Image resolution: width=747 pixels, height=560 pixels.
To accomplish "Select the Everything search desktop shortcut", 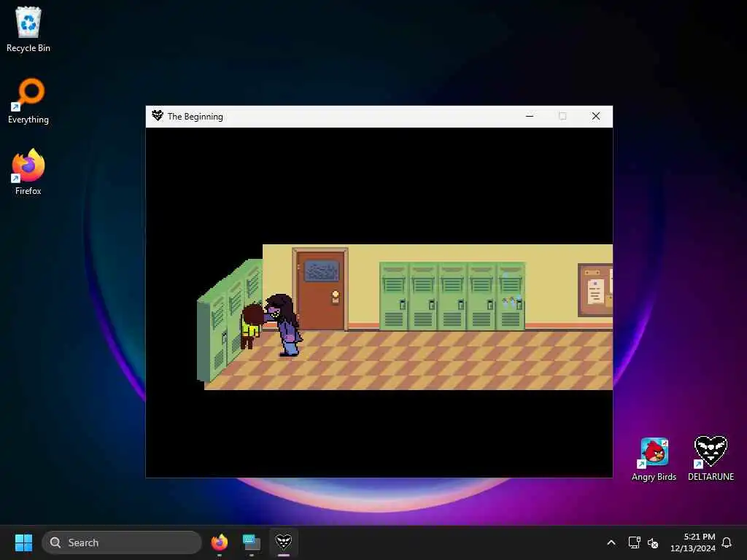I will tap(28, 101).
